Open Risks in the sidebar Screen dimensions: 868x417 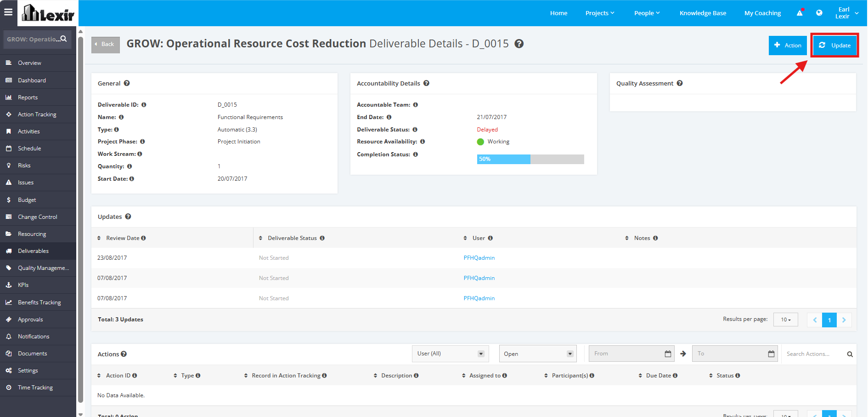coord(38,166)
